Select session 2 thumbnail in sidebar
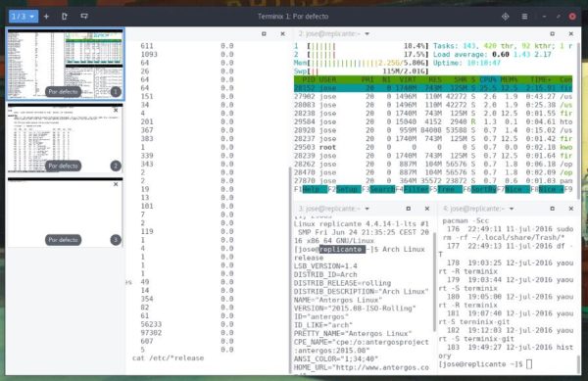The image size is (588, 381). click(66, 138)
